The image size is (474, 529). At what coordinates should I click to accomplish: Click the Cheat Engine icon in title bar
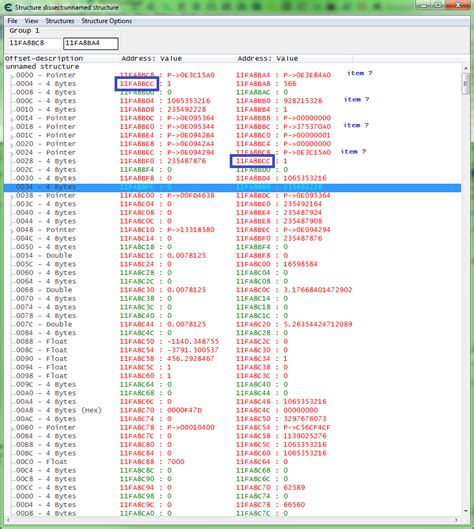(x=8, y=7)
